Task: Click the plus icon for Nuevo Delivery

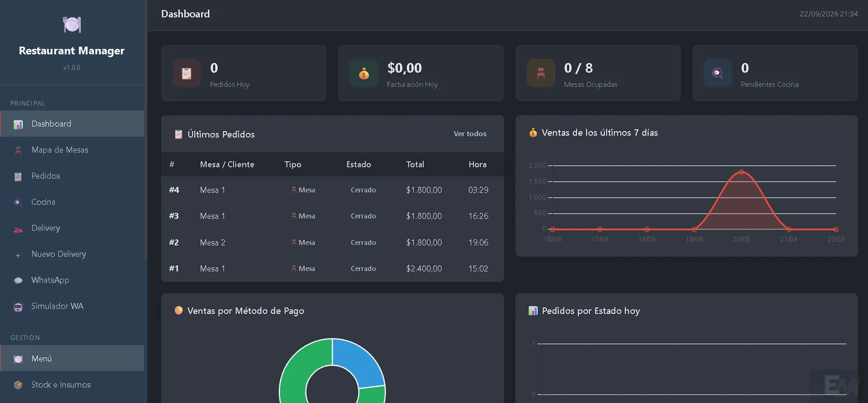Action: [x=18, y=255]
